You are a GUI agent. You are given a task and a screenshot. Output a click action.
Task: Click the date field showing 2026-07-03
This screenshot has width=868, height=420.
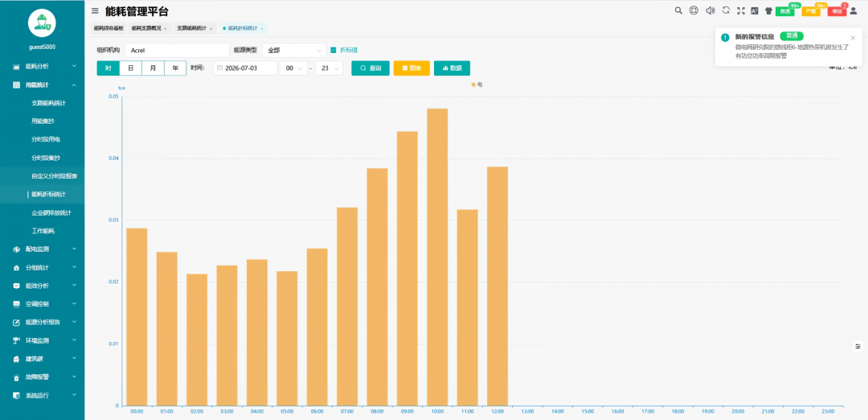[x=245, y=68]
